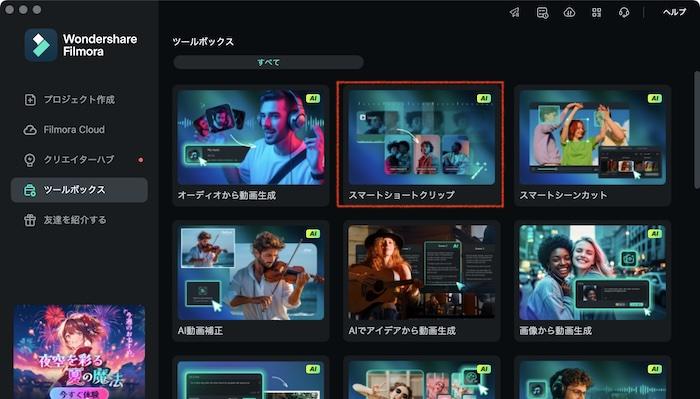The height and width of the screenshot is (399, 700).
Task: Click red notification dot beside クリエイターハブ
Action: pos(141,160)
